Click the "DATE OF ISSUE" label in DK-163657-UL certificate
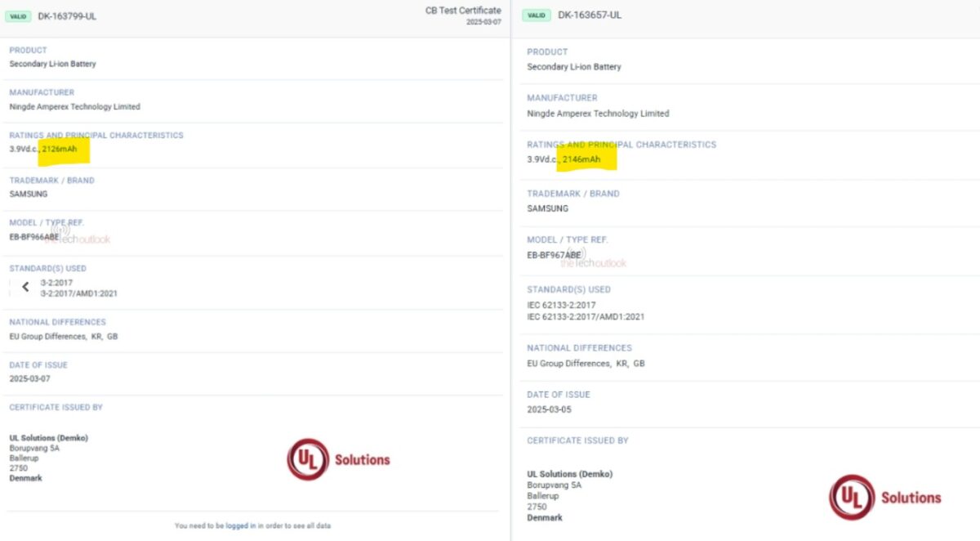The height and width of the screenshot is (541, 980). (x=559, y=395)
